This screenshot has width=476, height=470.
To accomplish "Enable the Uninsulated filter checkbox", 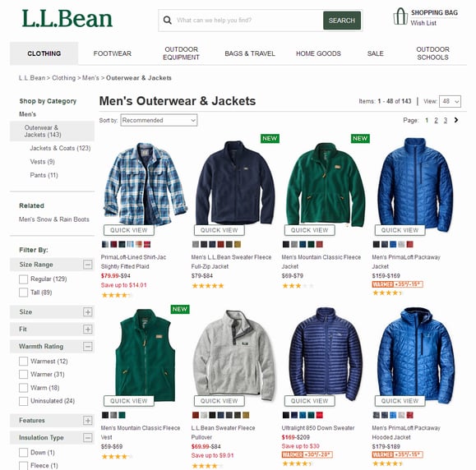I will pos(23,401).
